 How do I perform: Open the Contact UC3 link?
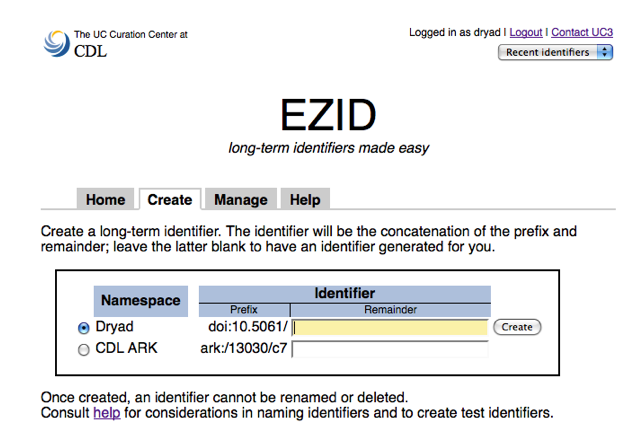tap(582, 32)
